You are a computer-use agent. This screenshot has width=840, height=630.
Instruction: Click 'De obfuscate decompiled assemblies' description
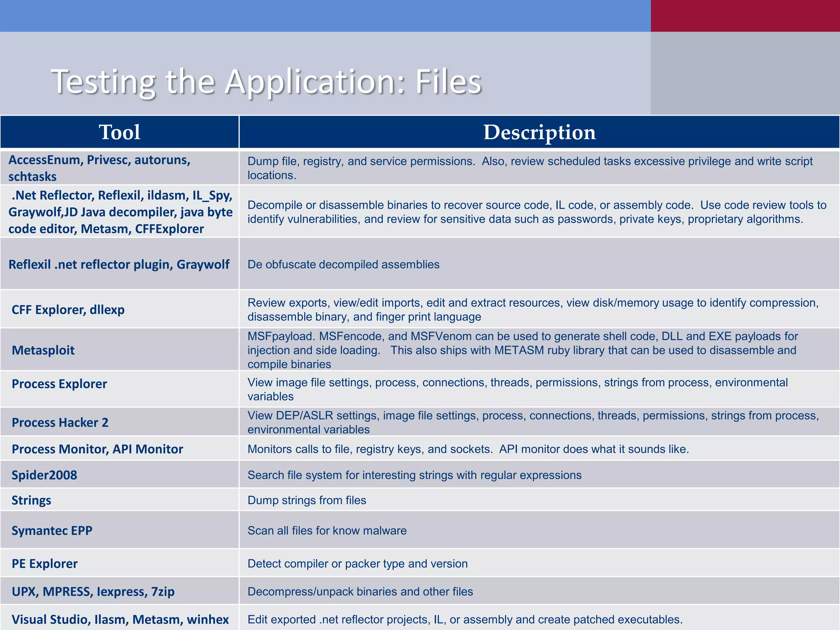pos(539,264)
